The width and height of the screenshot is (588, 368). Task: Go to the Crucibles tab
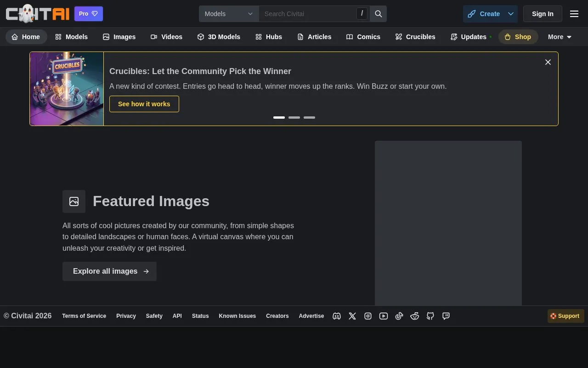tap(415, 37)
